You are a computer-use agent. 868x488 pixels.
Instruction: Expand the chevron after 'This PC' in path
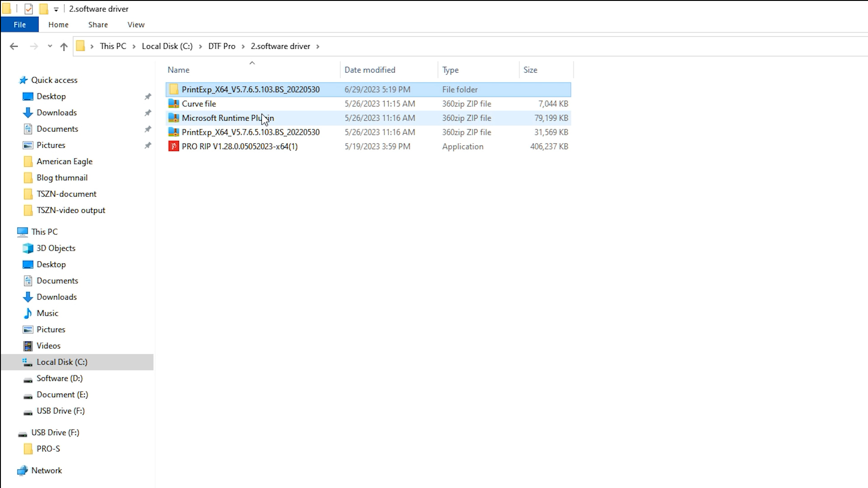(x=134, y=46)
